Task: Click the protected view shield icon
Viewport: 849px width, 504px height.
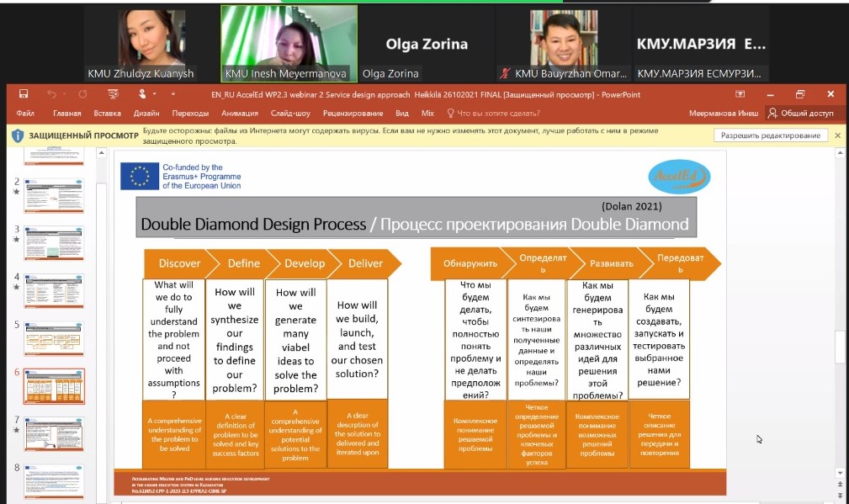Action: (x=18, y=135)
